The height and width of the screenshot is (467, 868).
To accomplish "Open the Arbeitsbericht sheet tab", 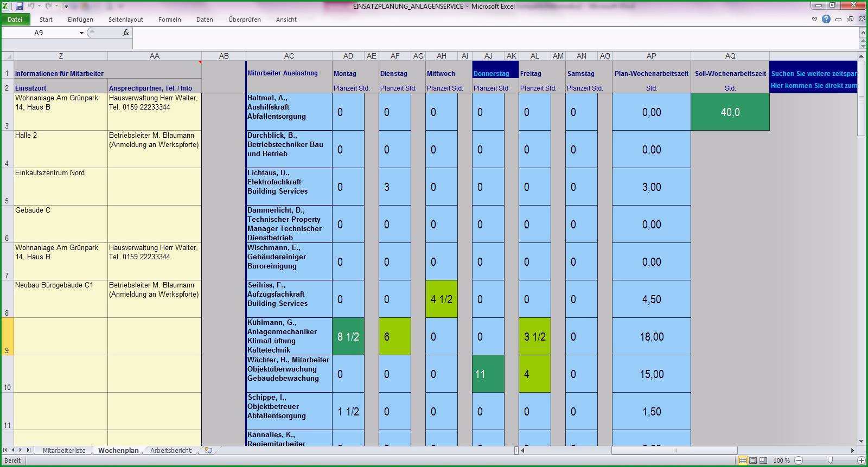I will click(171, 450).
